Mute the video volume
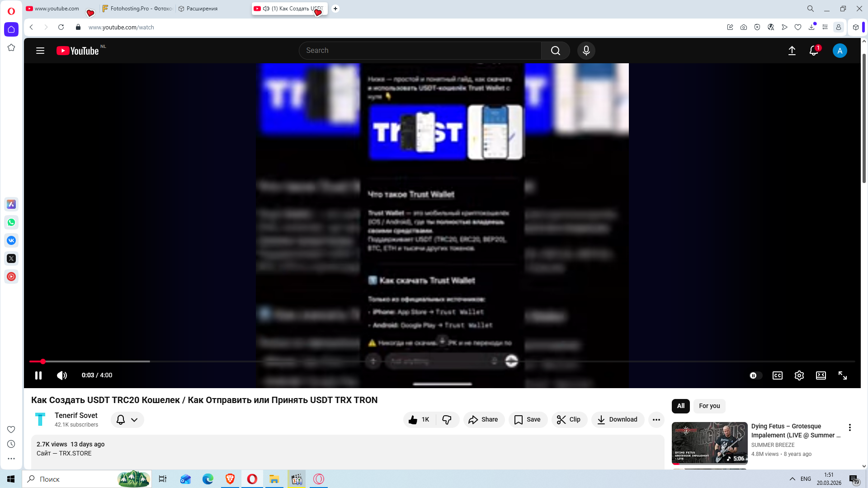 (x=61, y=375)
